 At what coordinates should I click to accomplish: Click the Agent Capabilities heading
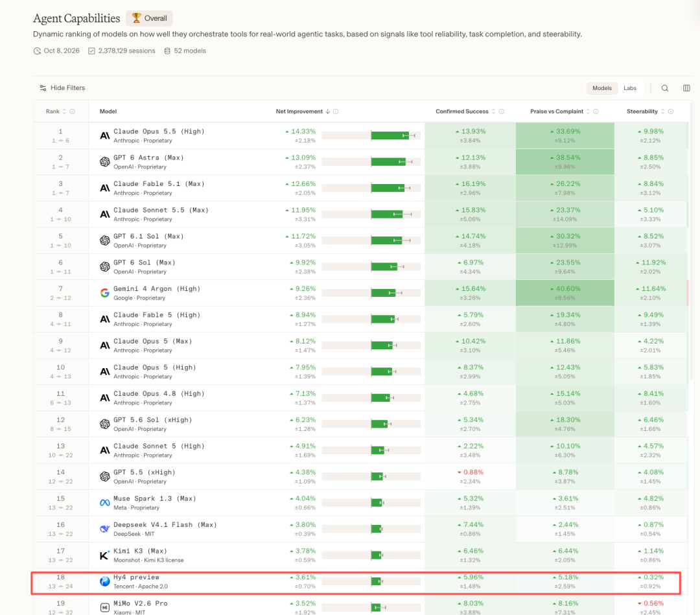[76, 18]
